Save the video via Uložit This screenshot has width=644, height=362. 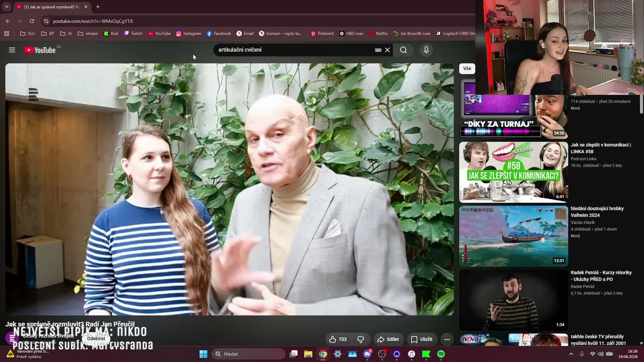pyautogui.click(x=422, y=339)
